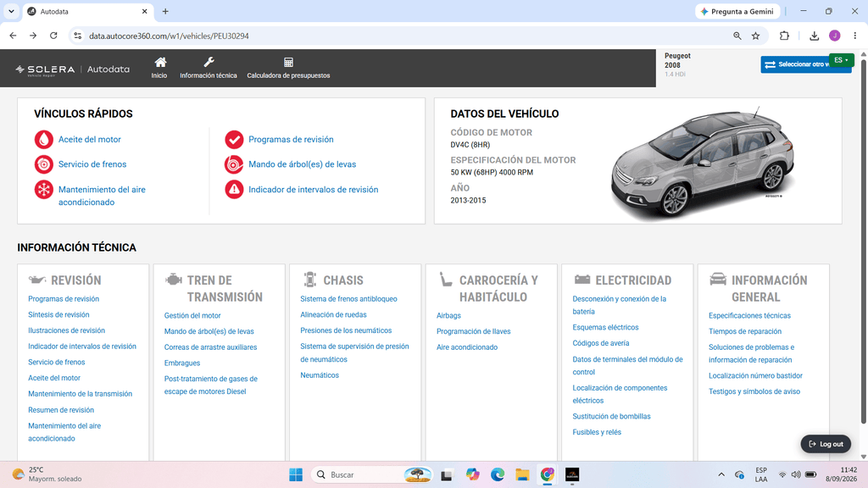Open Fusibles y relés link
Viewport: 868px width, 488px height.
(x=597, y=432)
